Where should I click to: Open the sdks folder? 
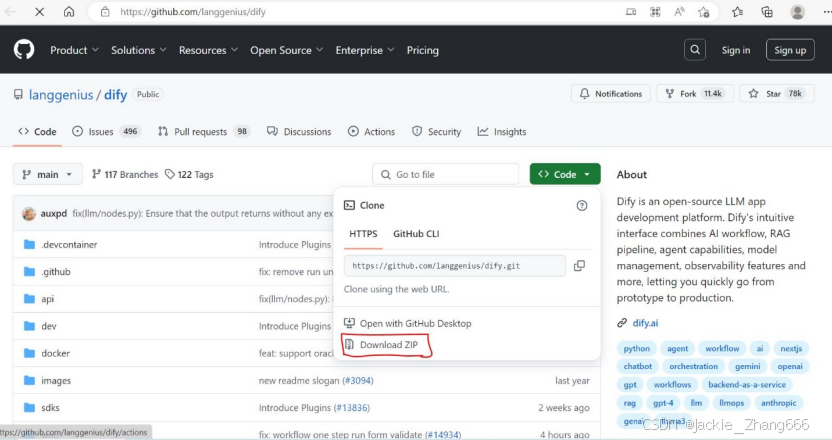tap(50, 408)
